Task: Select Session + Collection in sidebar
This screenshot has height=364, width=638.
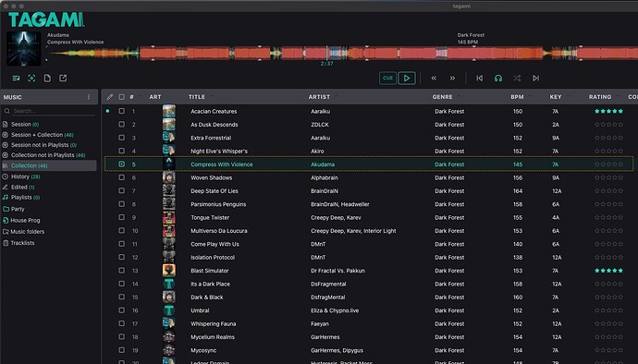Action: 43,135
